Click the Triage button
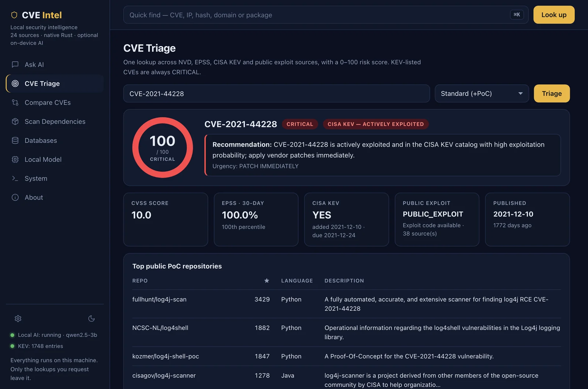The height and width of the screenshot is (389, 588). (x=552, y=93)
